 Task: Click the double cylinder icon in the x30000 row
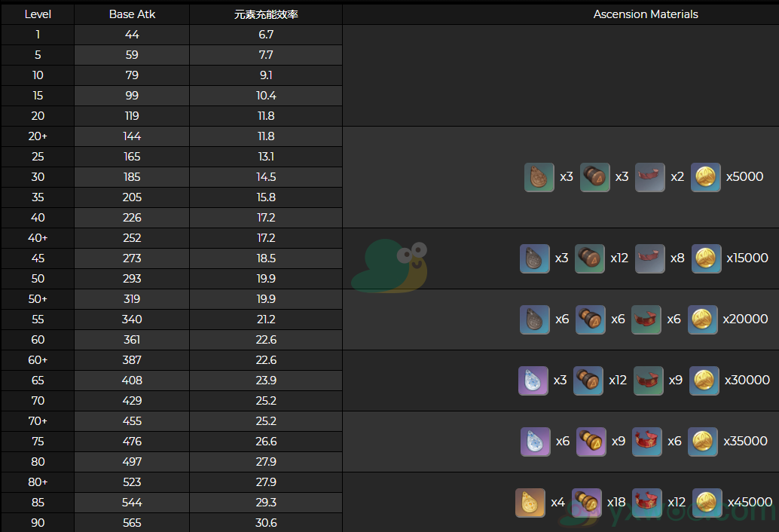coord(588,381)
